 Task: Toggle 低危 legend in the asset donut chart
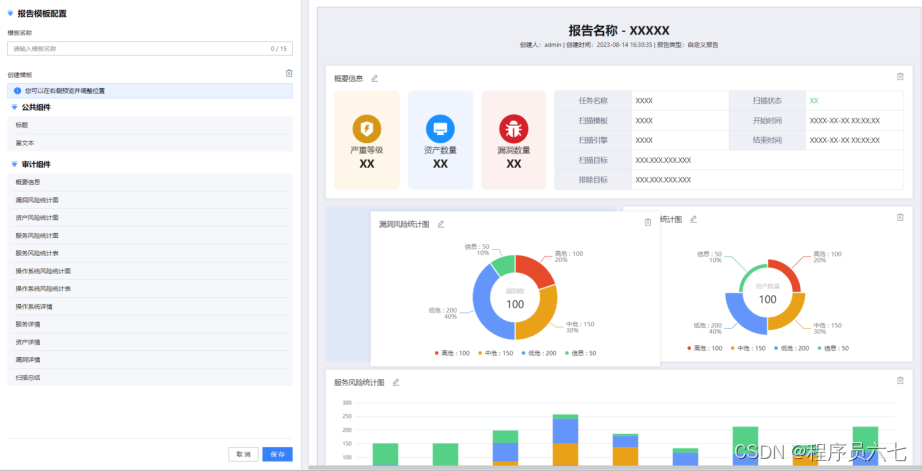[x=791, y=348]
